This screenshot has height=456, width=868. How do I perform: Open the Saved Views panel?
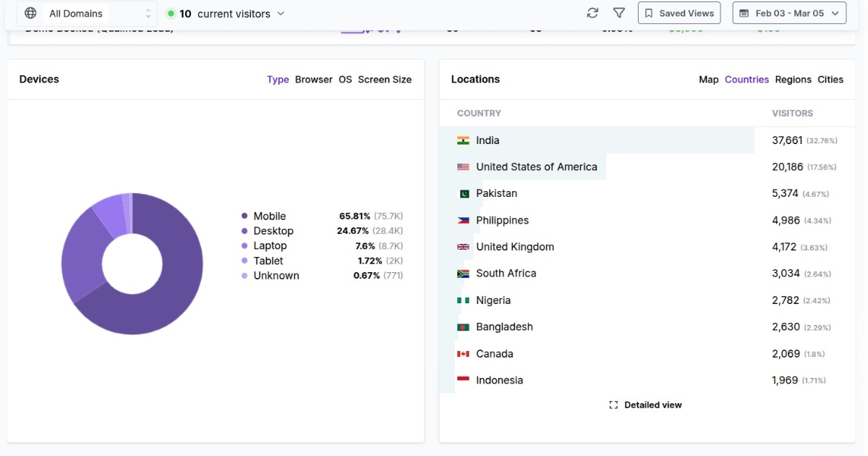(x=678, y=12)
